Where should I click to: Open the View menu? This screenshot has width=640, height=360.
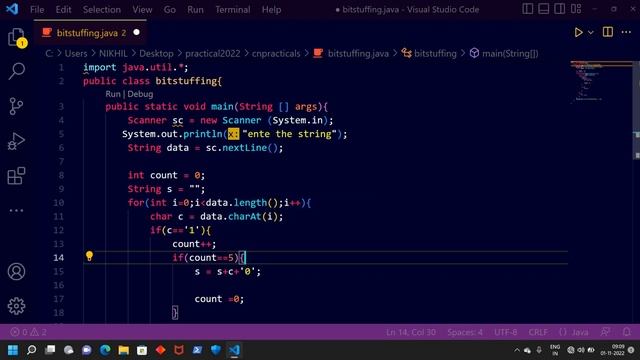(142, 9)
